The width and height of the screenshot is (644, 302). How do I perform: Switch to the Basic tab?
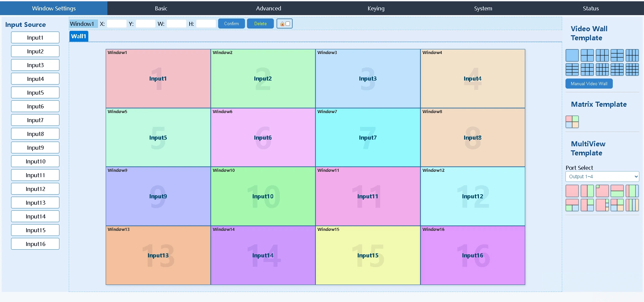point(161,8)
